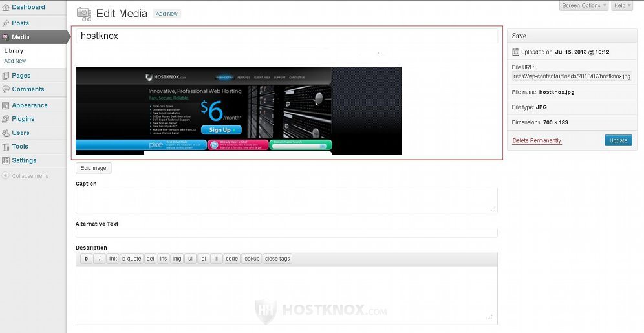Click the Dimensions value 700 × 189
Viewport: 644px width, 333px height.
click(x=555, y=122)
